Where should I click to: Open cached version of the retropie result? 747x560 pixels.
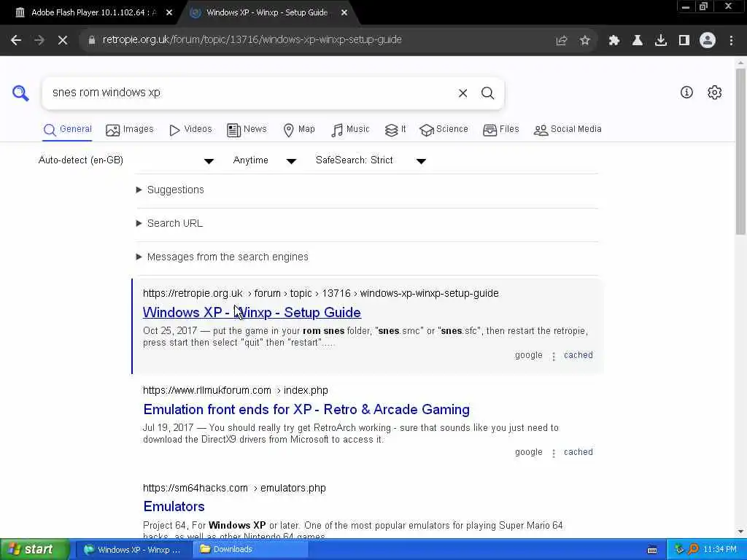[x=578, y=355]
